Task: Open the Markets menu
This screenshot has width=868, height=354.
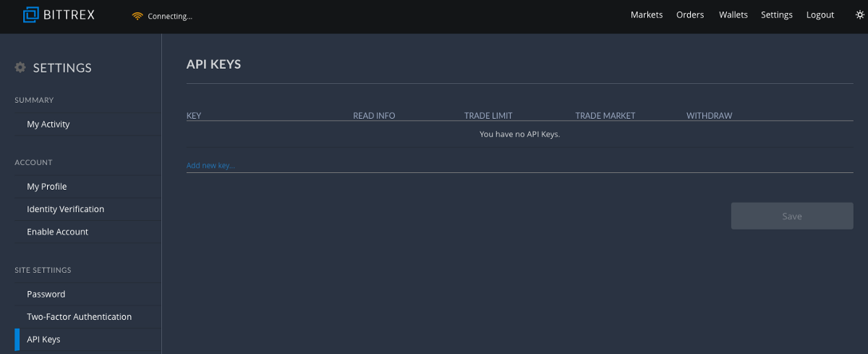Action: click(647, 14)
